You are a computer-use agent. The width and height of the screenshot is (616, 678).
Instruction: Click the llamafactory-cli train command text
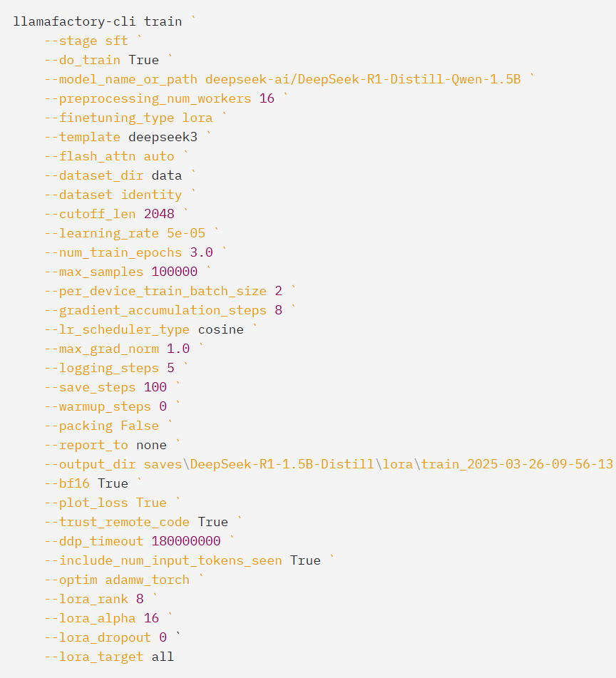[97, 21]
